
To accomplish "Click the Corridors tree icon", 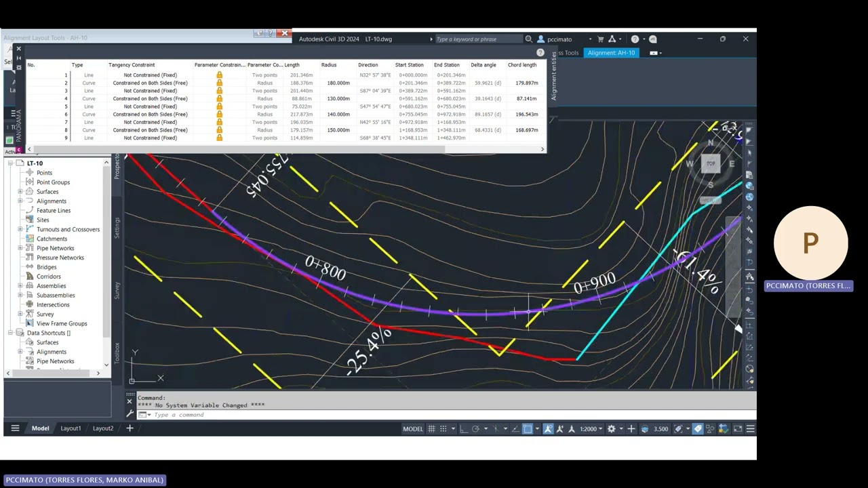I will click(30, 277).
